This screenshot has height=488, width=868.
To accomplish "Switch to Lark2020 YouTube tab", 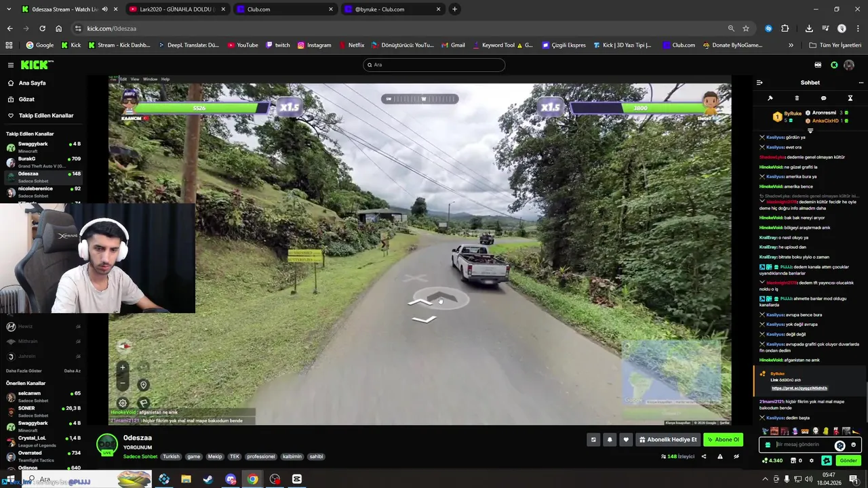I will pyautogui.click(x=176, y=9).
